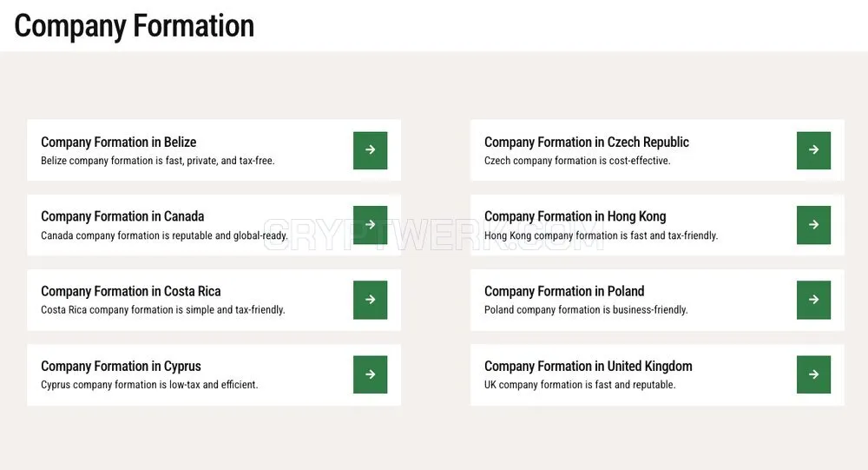
Task: Open the Company Formation in Poland heading
Action: pos(564,292)
